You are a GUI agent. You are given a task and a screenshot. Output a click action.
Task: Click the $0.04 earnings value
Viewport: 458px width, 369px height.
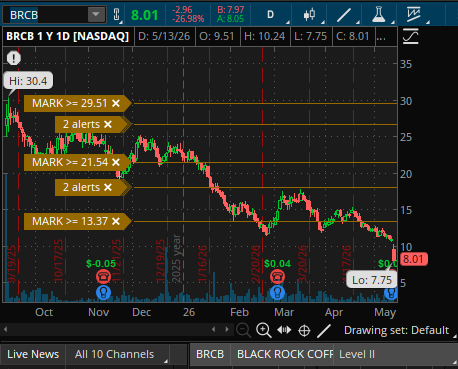(x=277, y=264)
